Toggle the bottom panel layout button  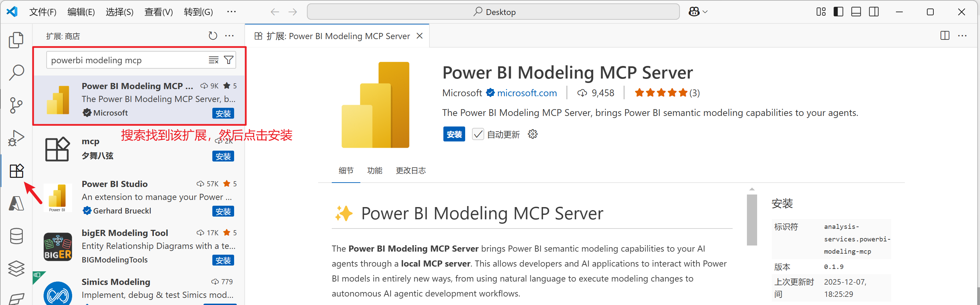[856, 12]
